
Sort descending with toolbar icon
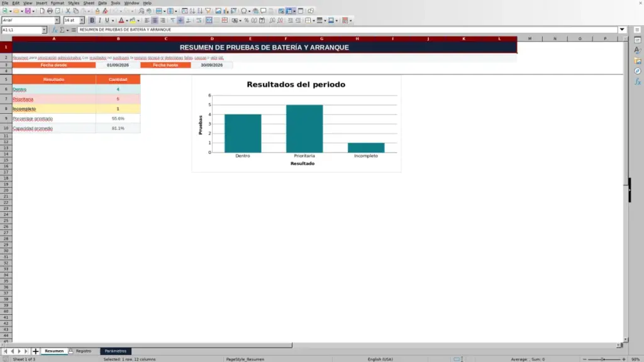pos(200,11)
